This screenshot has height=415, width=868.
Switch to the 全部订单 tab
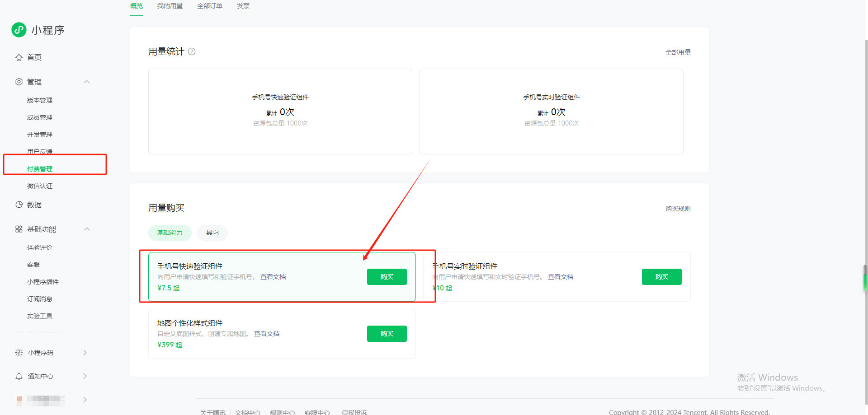(x=210, y=6)
